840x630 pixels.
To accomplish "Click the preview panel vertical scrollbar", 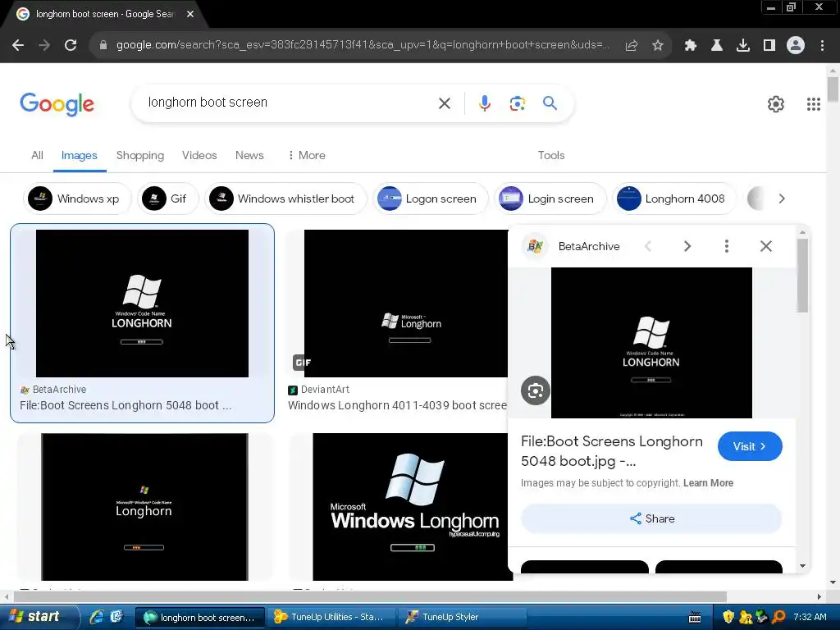I will pyautogui.click(x=802, y=276).
